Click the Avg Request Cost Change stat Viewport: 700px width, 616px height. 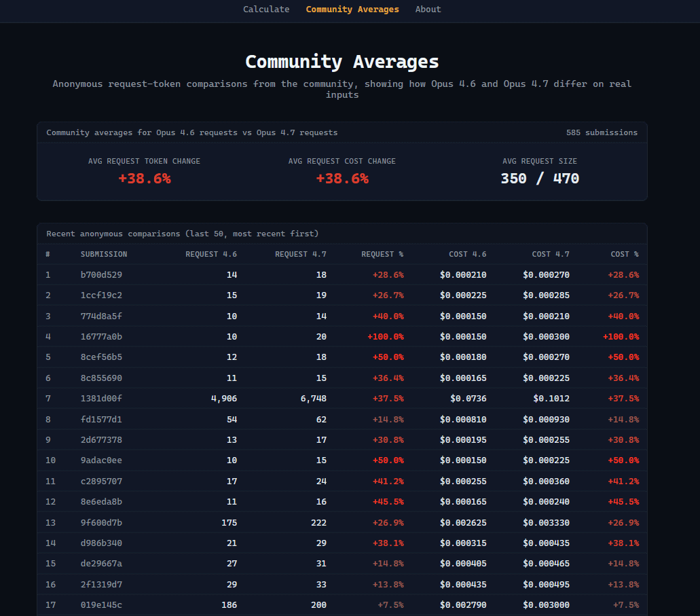342,179
